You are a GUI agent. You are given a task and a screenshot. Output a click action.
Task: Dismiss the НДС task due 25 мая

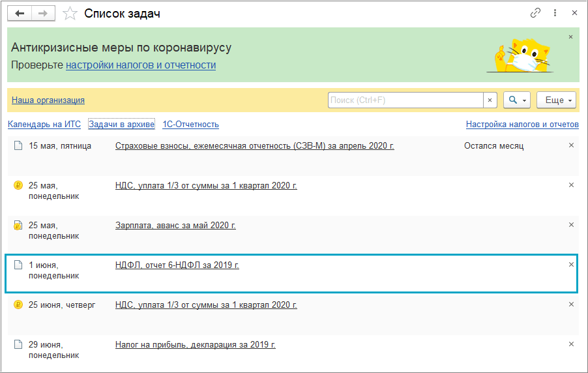pyautogui.click(x=571, y=185)
